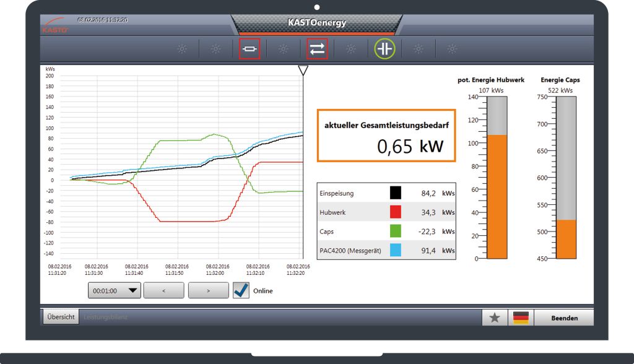Open the Übersicht tab
The height and width of the screenshot is (364, 634).
tap(61, 317)
